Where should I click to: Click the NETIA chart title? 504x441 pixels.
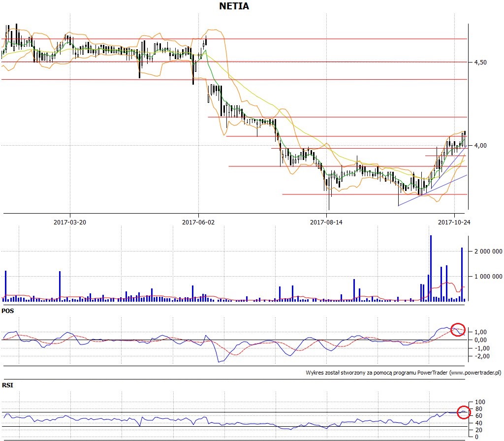pyautogui.click(x=234, y=6)
